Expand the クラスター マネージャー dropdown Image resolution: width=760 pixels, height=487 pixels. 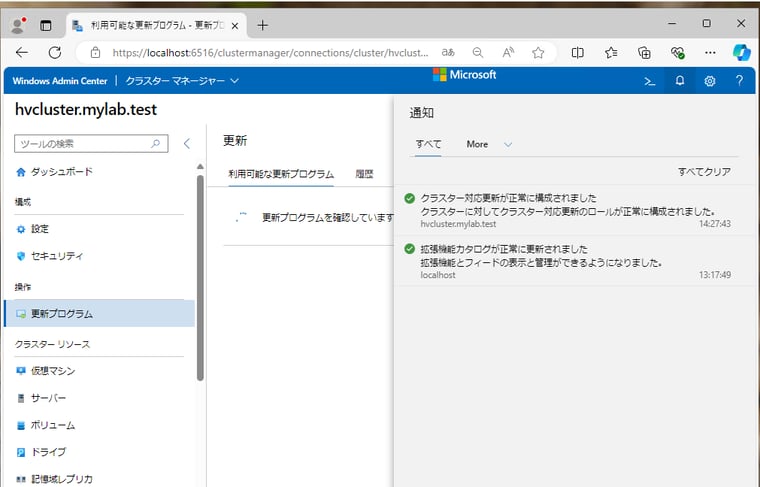pyautogui.click(x=182, y=81)
